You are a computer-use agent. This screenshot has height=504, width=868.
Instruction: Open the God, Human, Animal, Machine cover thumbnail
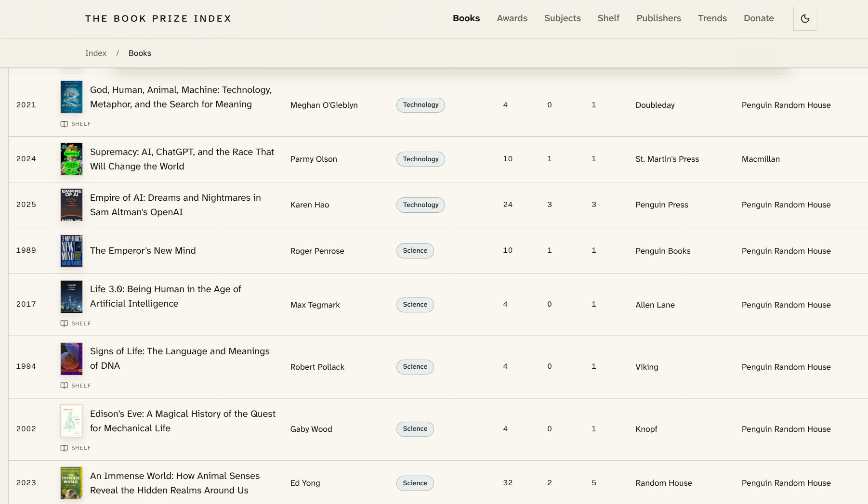[x=71, y=97]
